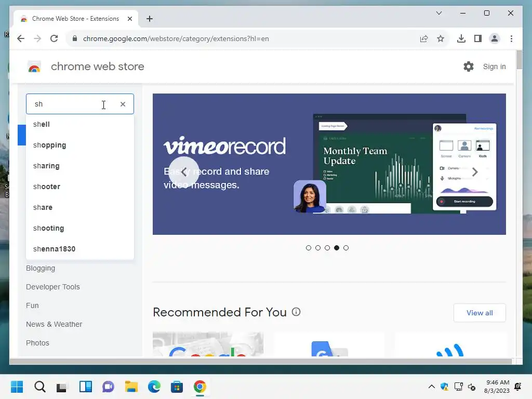Show next carousel slide
532x399 pixels.
click(x=475, y=172)
